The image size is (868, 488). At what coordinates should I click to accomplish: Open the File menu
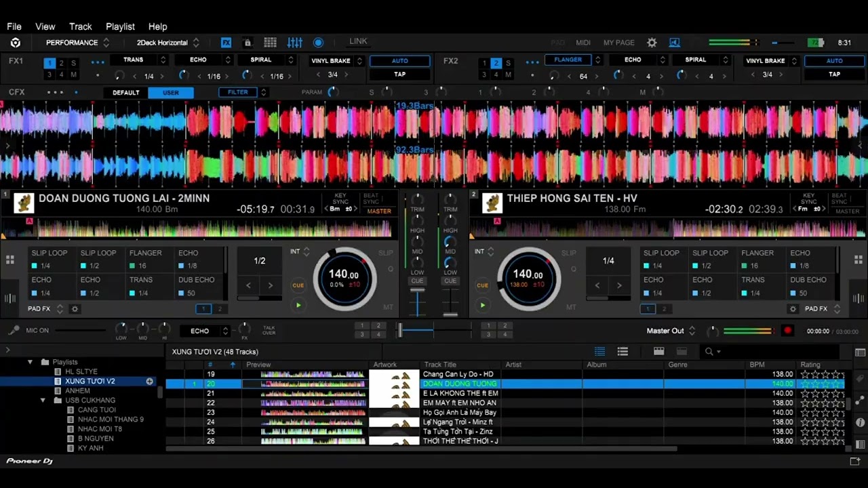tap(14, 26)
